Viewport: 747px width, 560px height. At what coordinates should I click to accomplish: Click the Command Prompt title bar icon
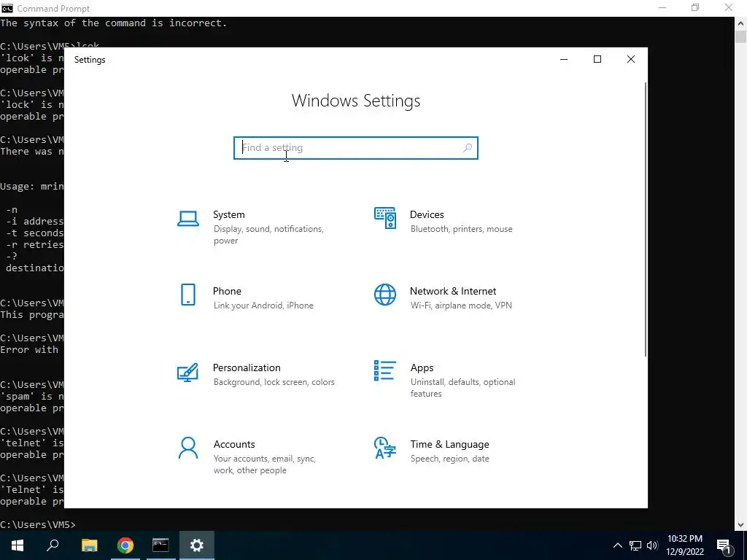7,8
